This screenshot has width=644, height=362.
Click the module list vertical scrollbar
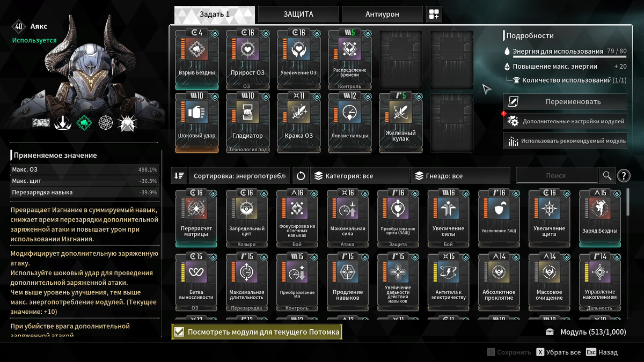coord(629,202)
